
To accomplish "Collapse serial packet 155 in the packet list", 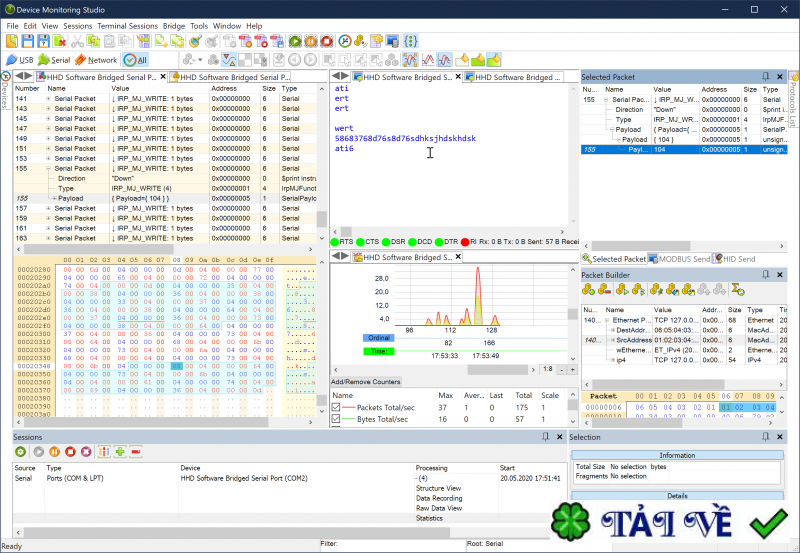I will [x=48, y=169].
